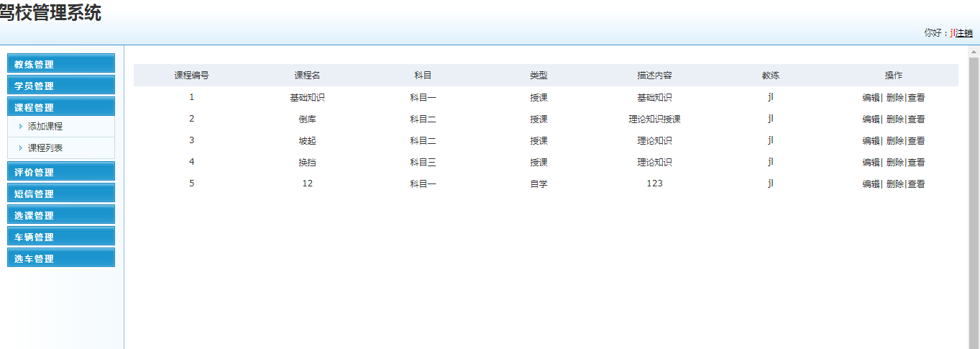Edit the 倒库 course row
Screen dimensions: 980x349
click(871, 119)
